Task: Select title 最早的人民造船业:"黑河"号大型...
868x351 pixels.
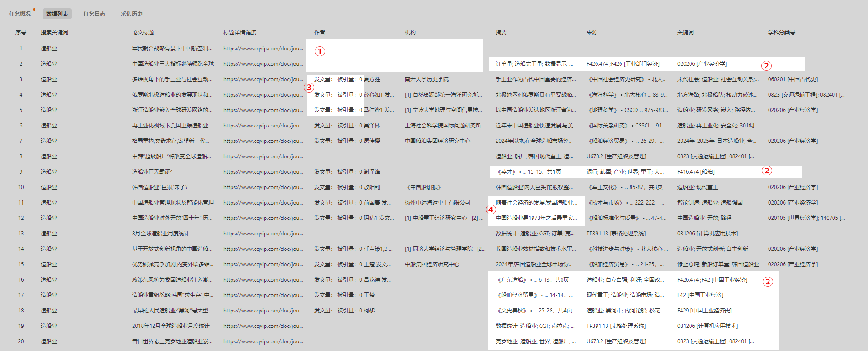Action: tap(172, 311)
